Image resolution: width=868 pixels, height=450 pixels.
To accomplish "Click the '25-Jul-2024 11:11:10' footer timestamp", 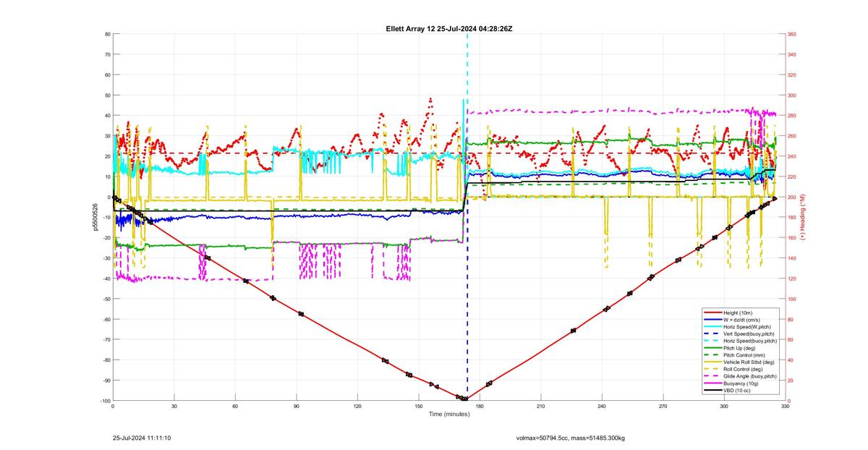I will click(x=142, y=438).
